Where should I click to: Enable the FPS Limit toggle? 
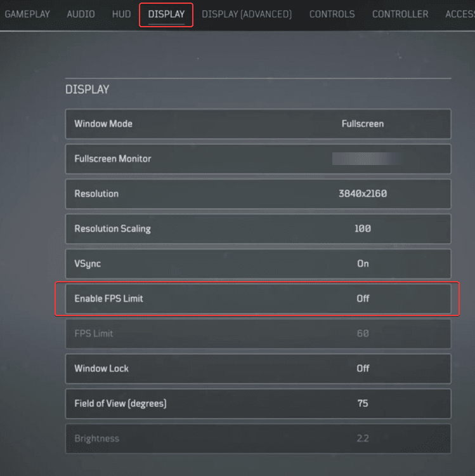pos(362,298)
